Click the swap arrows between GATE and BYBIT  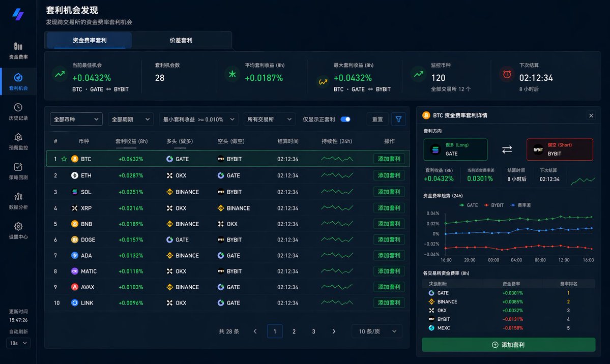coord(507,149)
